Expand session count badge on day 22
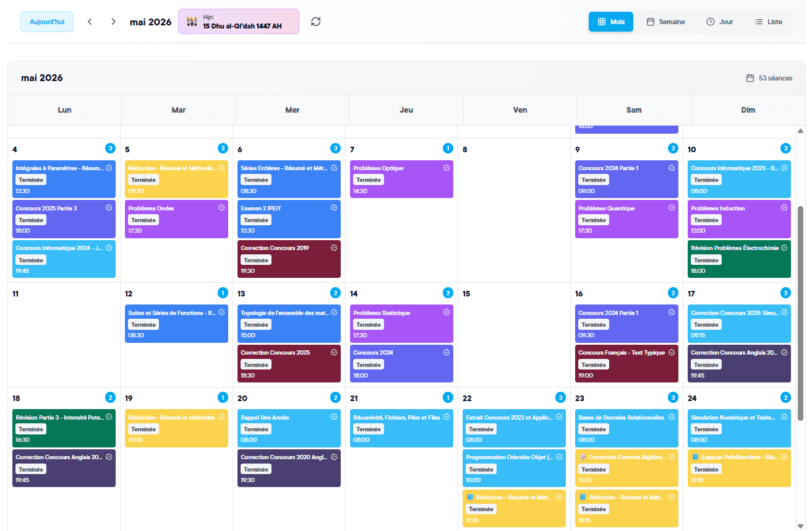This screenshot has width=812, height=531. (x=560, y=397)
